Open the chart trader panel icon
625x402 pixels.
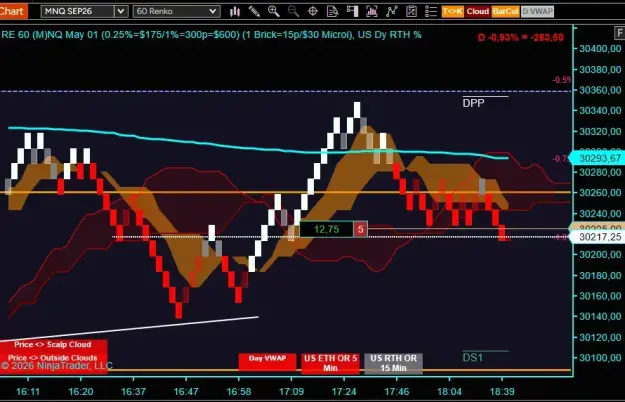pos(352,12)
